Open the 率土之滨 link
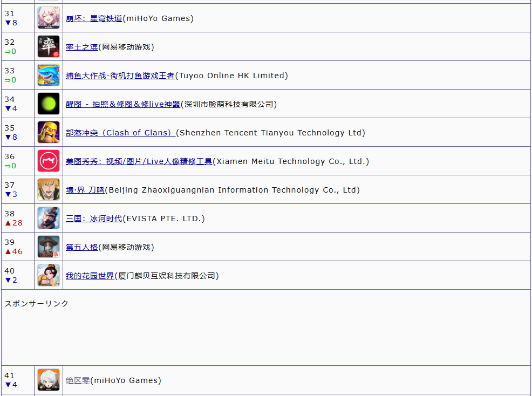The image size is (532, 396). pyautogui.click(x=82, y=47)
